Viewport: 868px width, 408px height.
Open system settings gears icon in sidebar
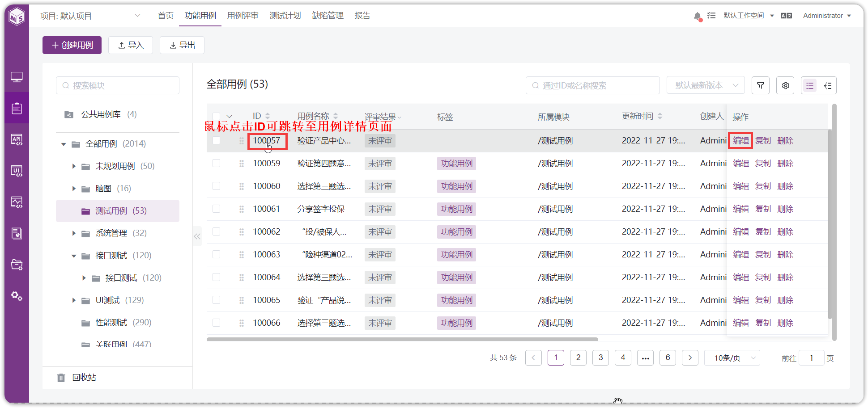(x=17, y=296)
